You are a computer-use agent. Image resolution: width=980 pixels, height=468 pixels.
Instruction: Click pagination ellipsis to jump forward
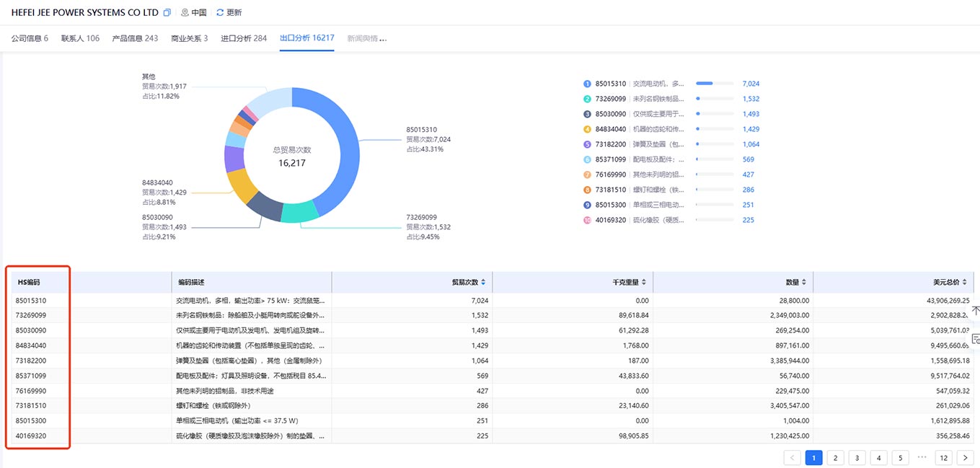[922, 457]
